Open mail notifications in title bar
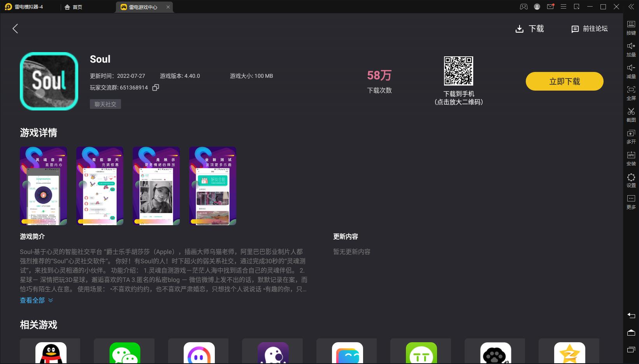Image resolution: width=639 pixels, height=364 pixels. pos(550,7)
